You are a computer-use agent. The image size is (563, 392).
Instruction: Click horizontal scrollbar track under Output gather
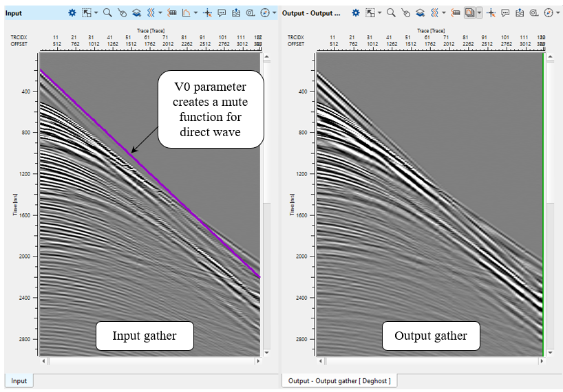pos(430,360)
